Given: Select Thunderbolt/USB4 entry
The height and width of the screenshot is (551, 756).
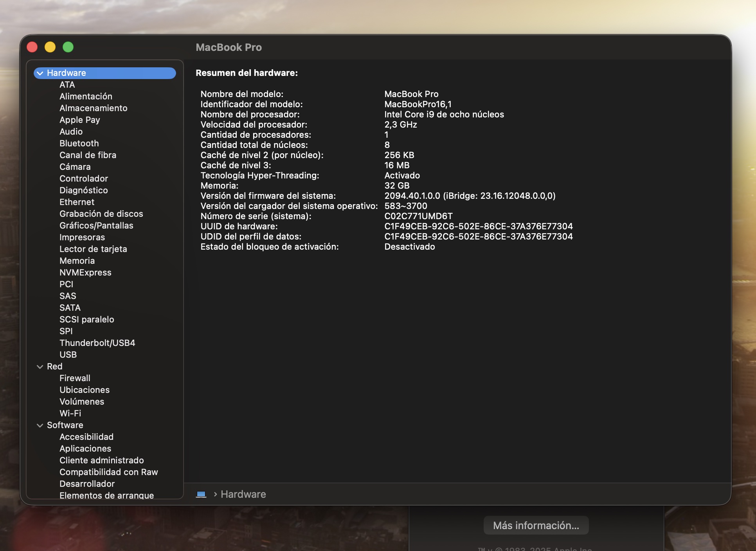Looking at the screenshot, I should (97, 343).
